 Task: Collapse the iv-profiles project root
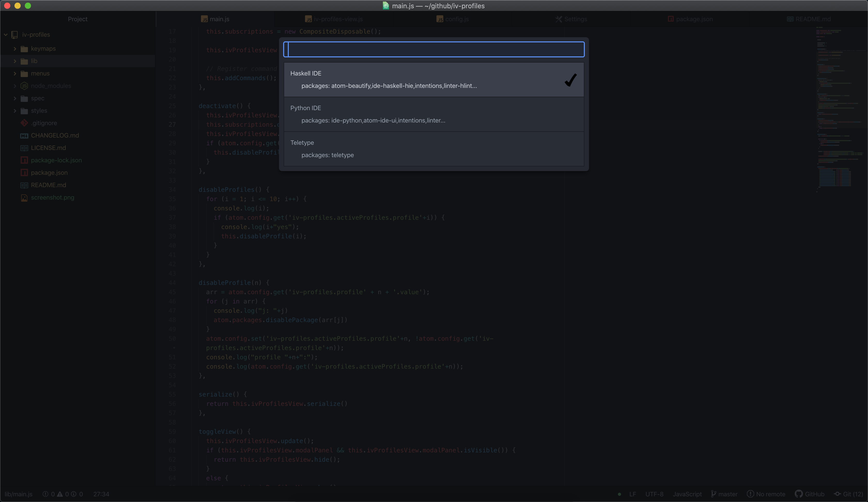click(x=6, y=34)
